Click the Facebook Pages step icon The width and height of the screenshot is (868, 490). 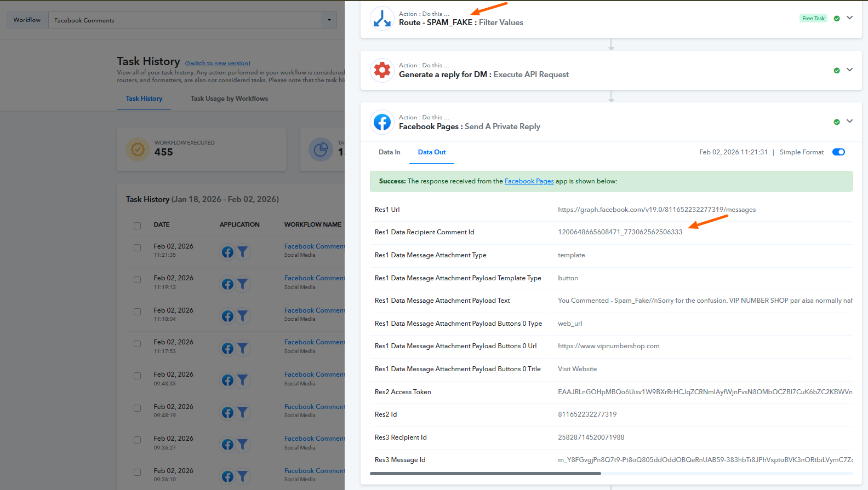382,122
